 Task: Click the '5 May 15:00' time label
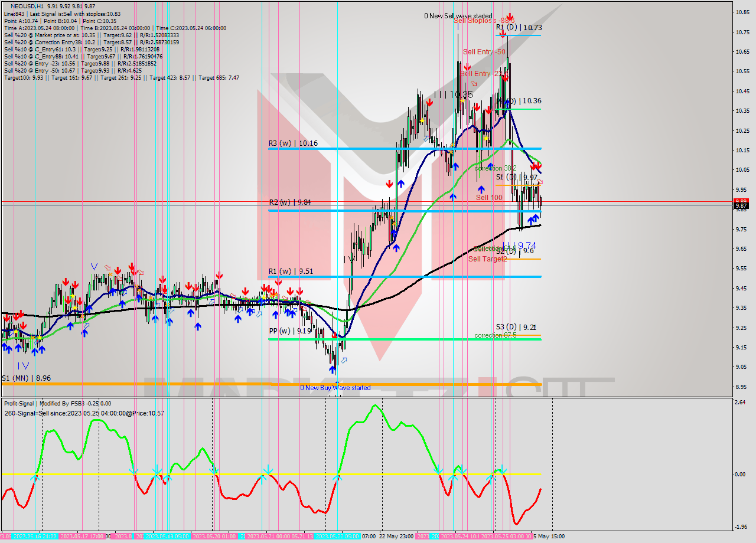coord(549,537)
